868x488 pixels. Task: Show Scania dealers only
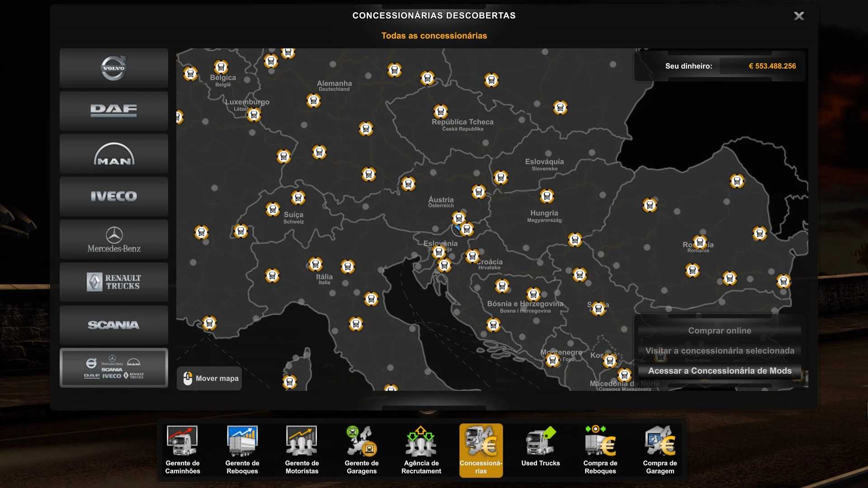[x=113, y=325]
